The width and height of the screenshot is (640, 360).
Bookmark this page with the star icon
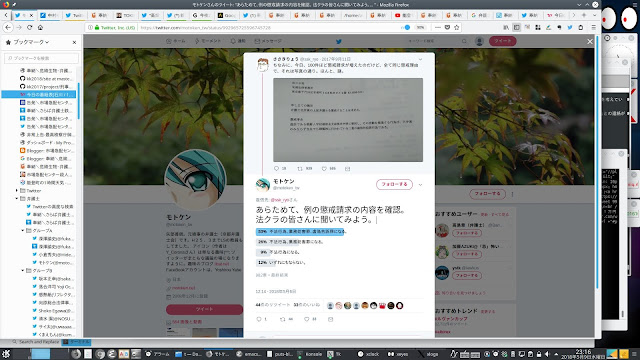point(457,27)
